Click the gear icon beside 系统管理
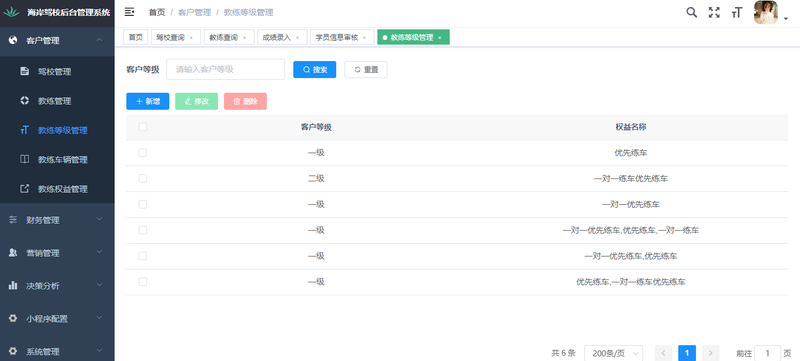800x361 pixels. (13, 351)
